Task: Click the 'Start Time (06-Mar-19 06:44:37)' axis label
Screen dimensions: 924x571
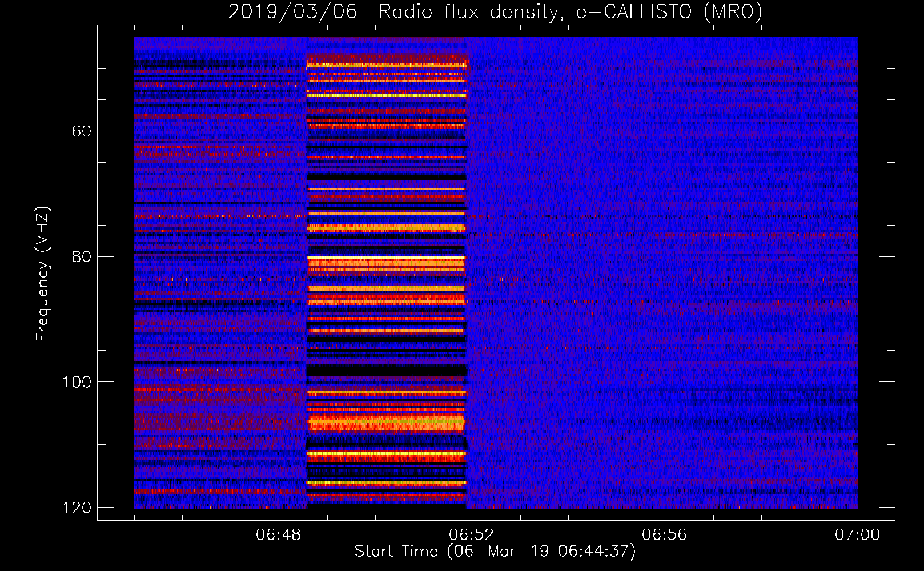Action: pos(495,552)
